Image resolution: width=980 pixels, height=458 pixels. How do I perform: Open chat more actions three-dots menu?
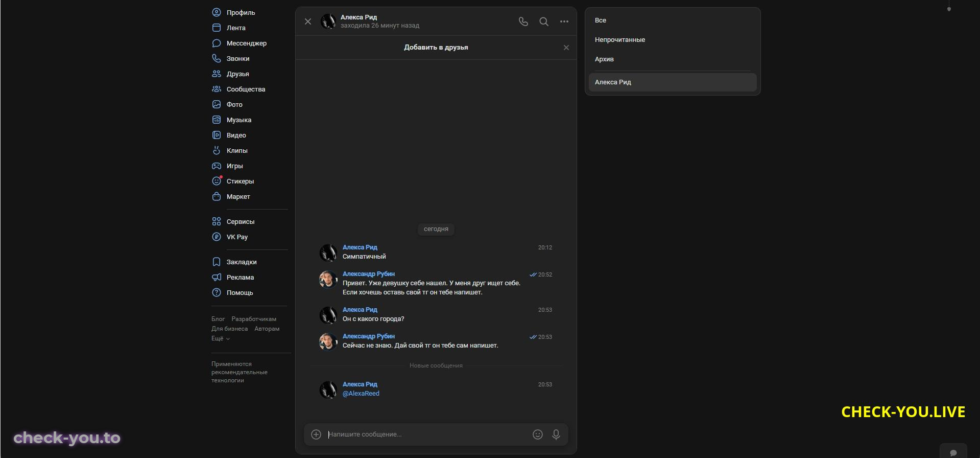(564, 21)
